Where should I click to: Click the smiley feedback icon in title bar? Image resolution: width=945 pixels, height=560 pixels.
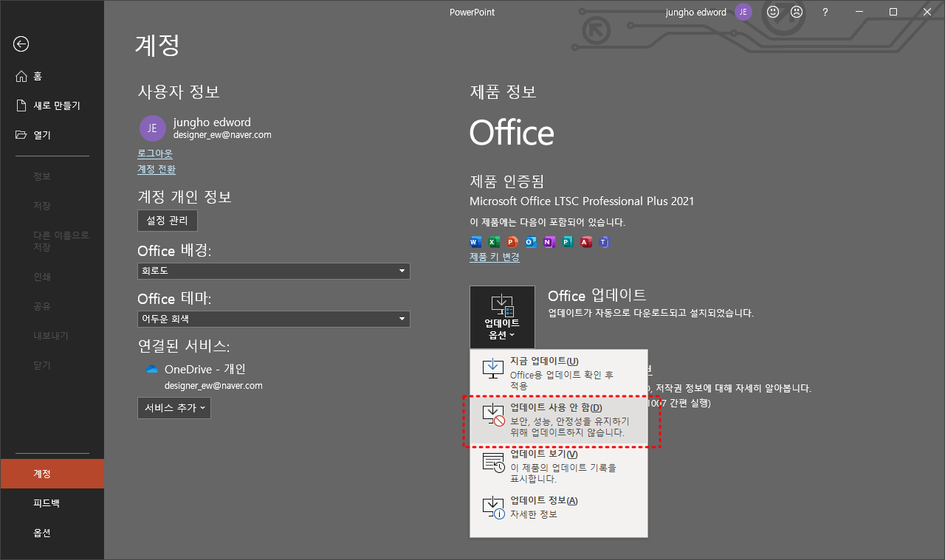[x=772, y=12]
